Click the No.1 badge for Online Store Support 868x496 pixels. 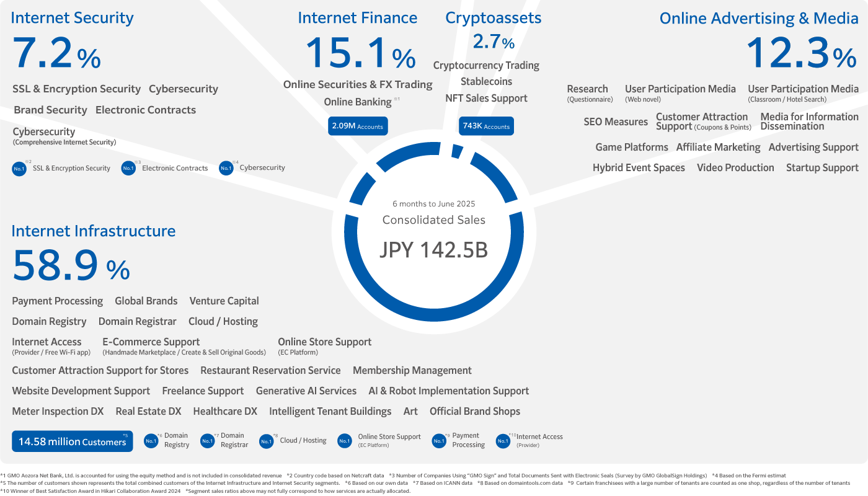tap(345, 441)
